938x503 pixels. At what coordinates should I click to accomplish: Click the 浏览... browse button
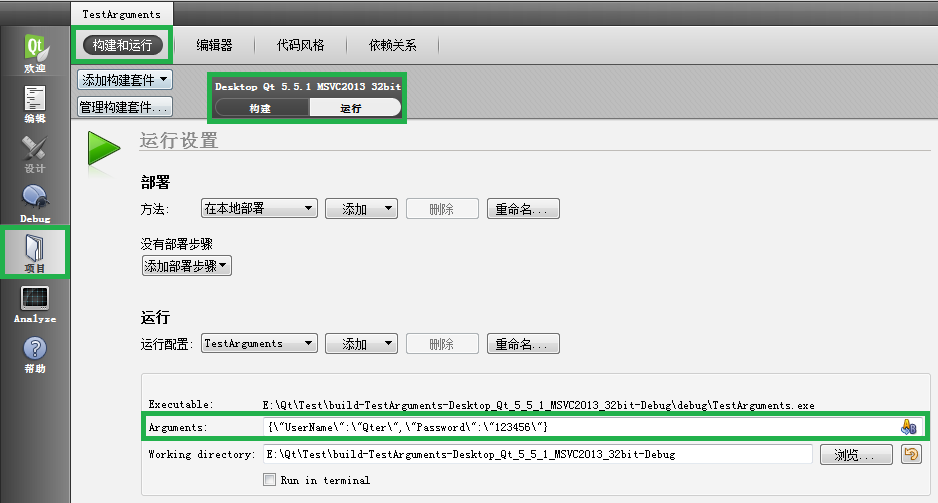click(856, 455)
